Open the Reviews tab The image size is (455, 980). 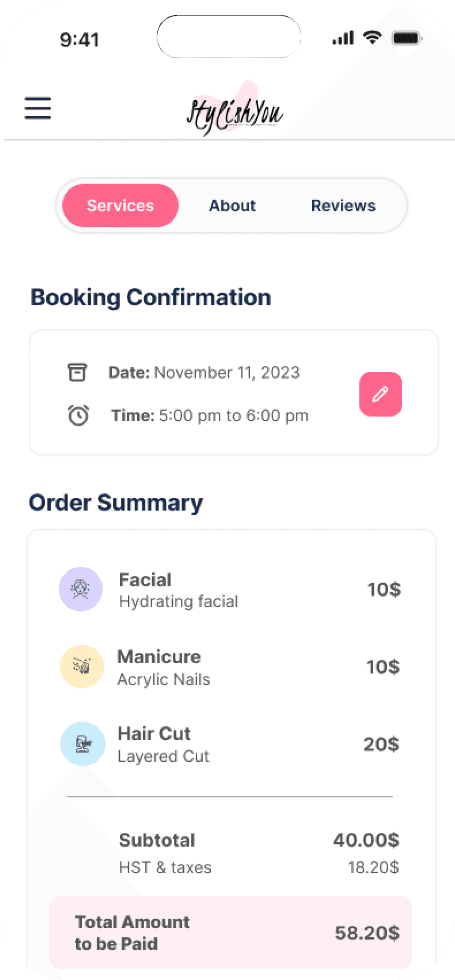343,206
